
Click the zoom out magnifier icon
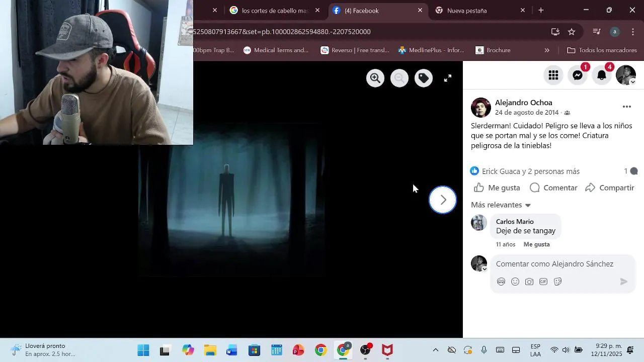tap(399, 78)
